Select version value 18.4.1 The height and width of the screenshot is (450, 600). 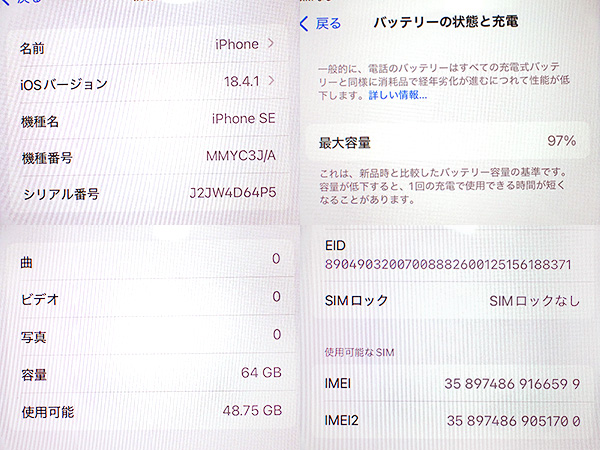coord(241,81)
